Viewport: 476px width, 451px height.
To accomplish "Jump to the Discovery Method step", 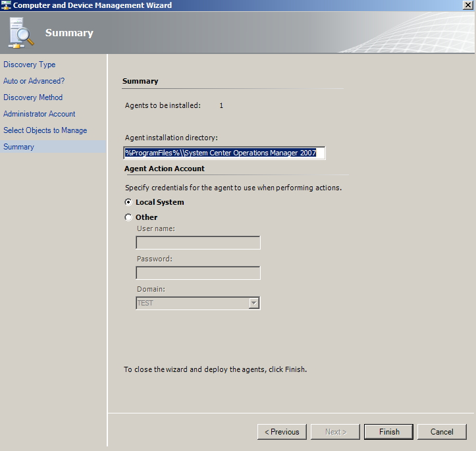I will 33,97.
